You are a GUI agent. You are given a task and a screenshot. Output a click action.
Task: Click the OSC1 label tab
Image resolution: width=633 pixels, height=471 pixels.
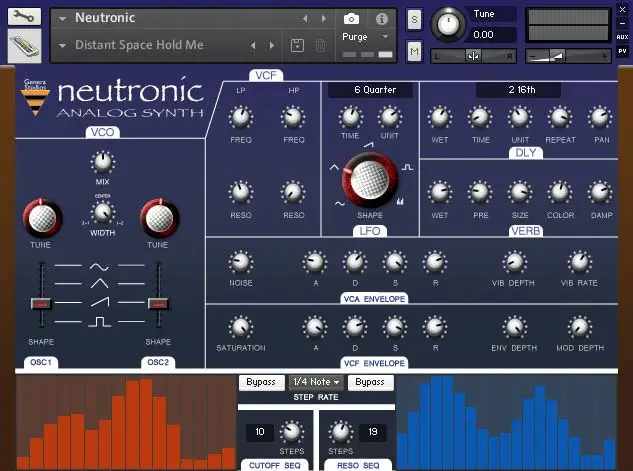(41, 362)
